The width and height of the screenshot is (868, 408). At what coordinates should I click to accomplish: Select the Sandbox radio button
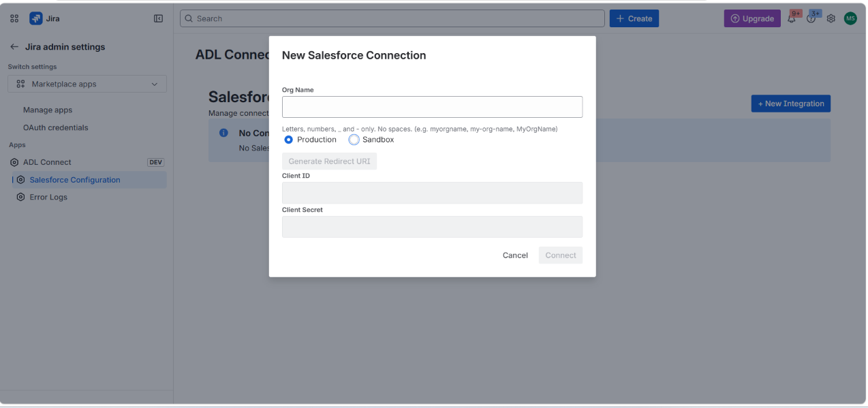[x=354, y=140]
